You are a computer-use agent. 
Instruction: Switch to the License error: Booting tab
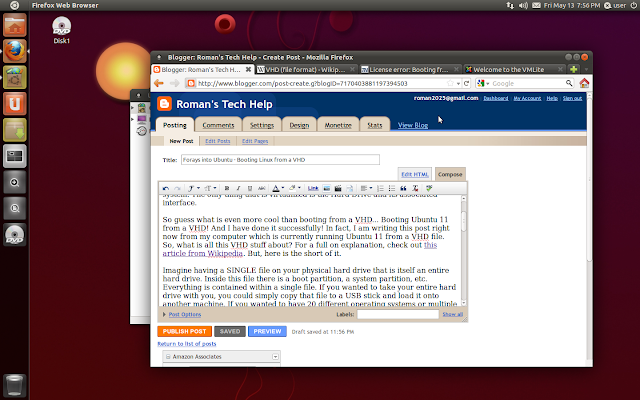click(x=410, y=69)
